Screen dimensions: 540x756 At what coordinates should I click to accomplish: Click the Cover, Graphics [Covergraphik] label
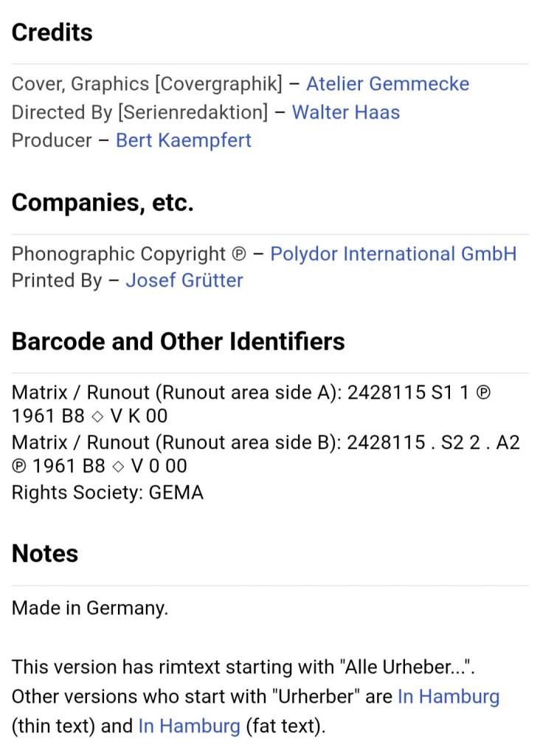147,84
